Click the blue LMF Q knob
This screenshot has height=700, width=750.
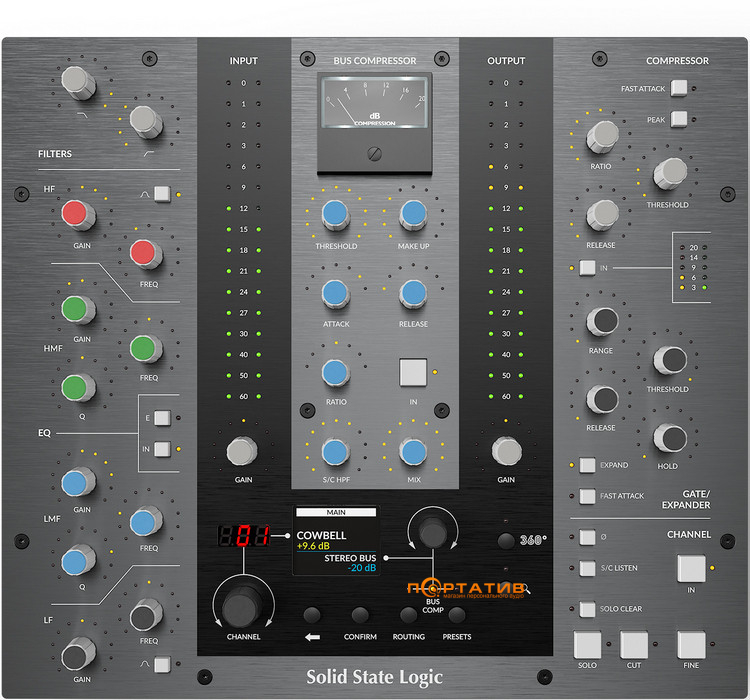[x=78, y=561]
